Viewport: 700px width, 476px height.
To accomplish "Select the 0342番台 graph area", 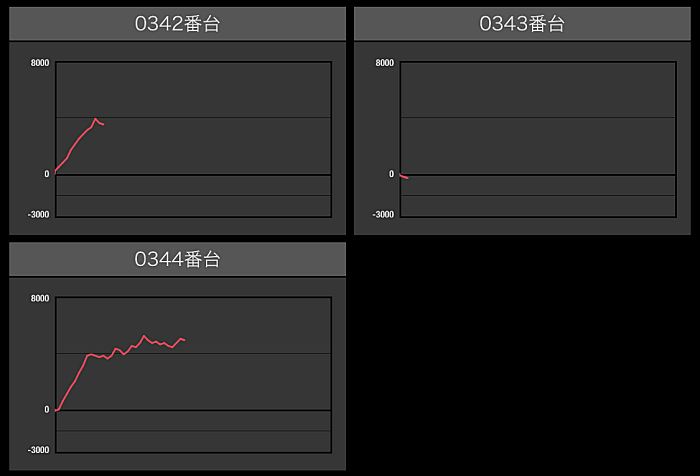I will (193, 139).
